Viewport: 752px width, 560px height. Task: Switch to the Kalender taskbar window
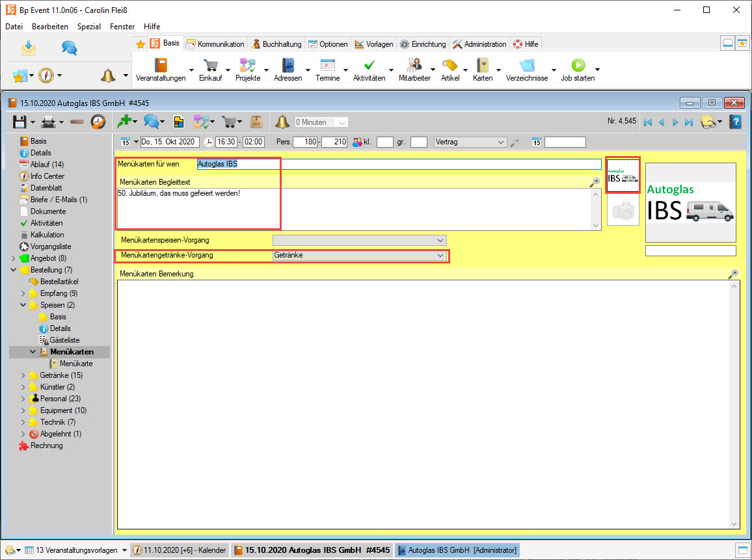[180, 550]
